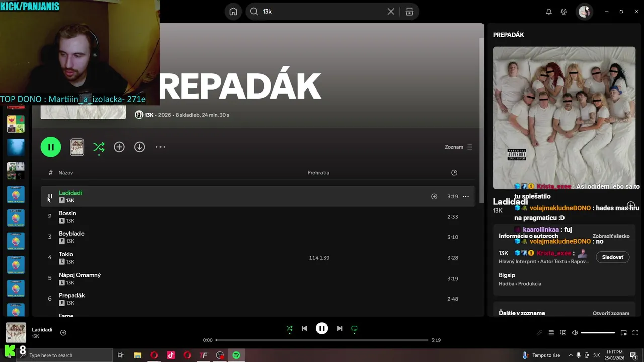Skip to next track
The width and height of the screenshot is (644, 362).
tap(340, 329)
